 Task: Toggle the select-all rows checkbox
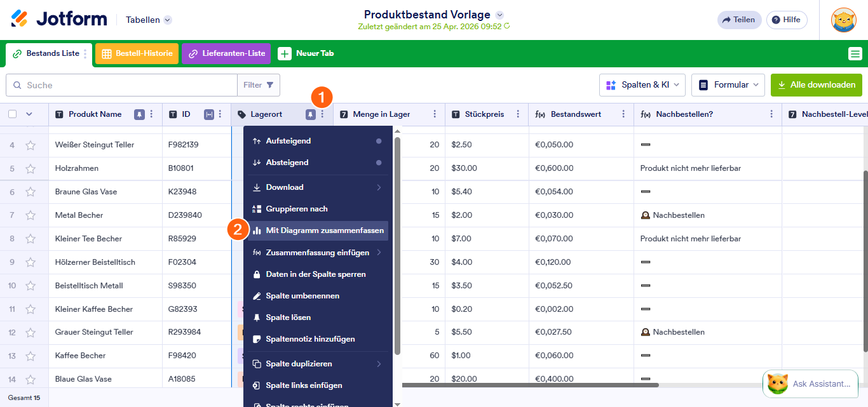(x=13, y=114)
